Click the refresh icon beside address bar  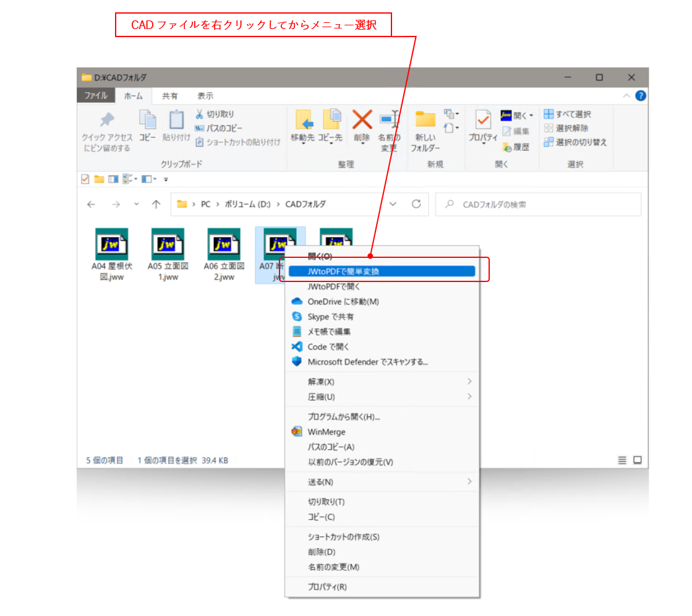416,204
